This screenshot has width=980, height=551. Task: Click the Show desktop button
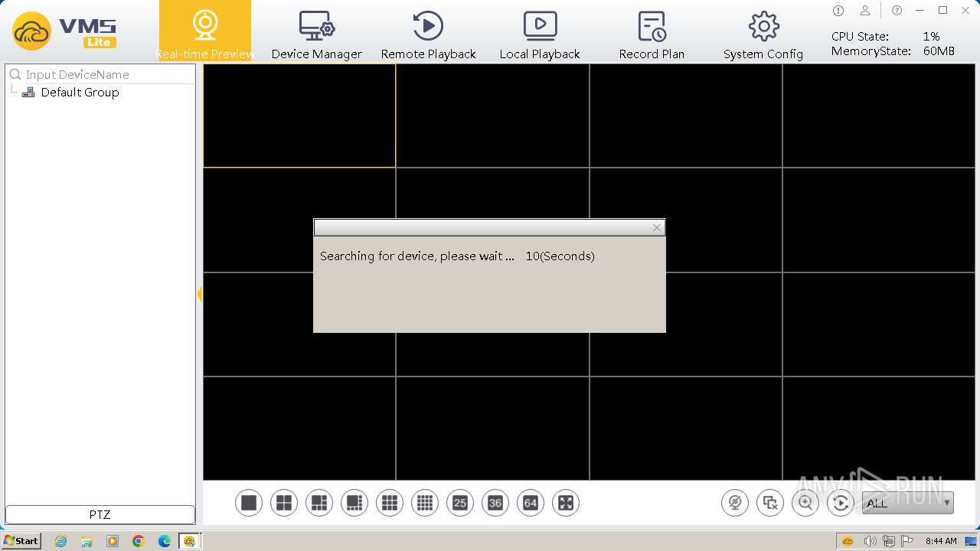pos(971,541)
